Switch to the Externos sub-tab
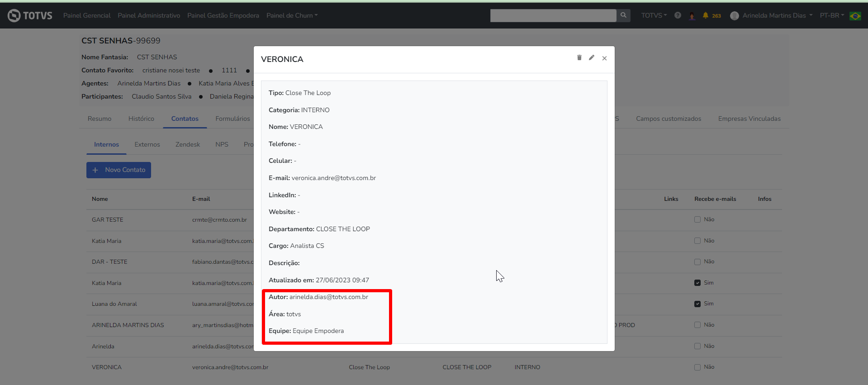 click(x=147, y=144)
